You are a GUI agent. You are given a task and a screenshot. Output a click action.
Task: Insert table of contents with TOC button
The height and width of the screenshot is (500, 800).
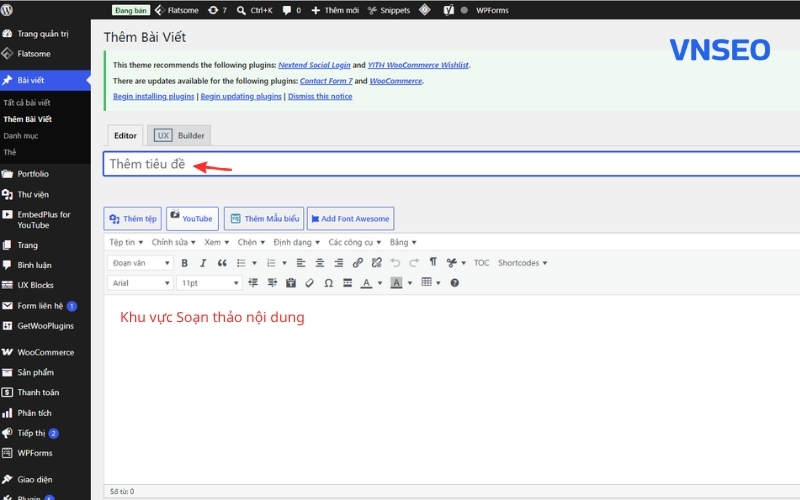pyautogui.click(x=481, y=263)
